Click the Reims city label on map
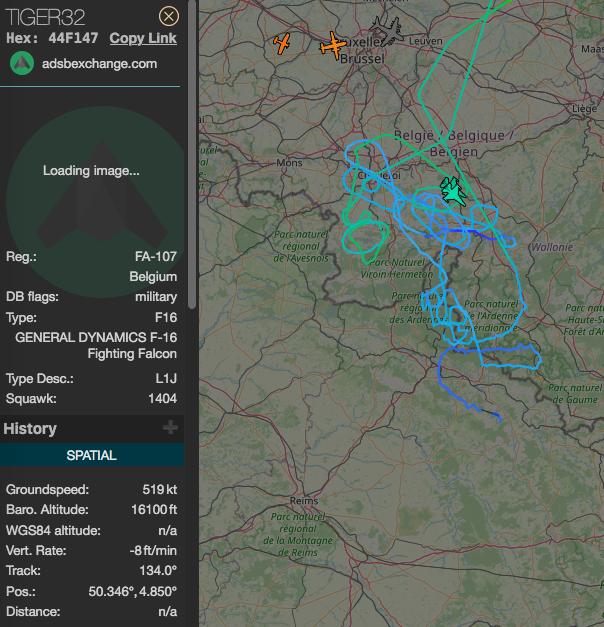The width and height of the screenshot is (604, 627). point(304,501)
